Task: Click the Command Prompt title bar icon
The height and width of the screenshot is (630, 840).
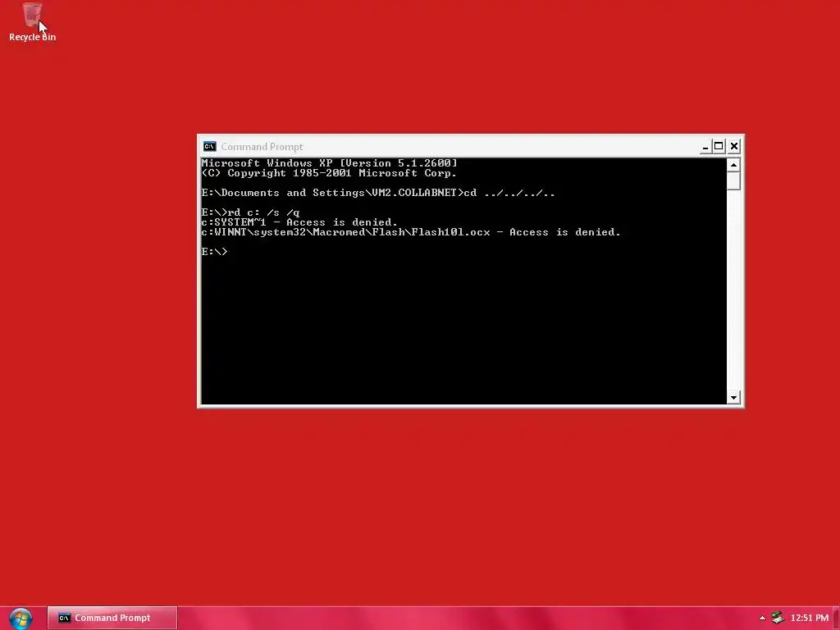Action: pyautogui.click(x=209, y=146)
